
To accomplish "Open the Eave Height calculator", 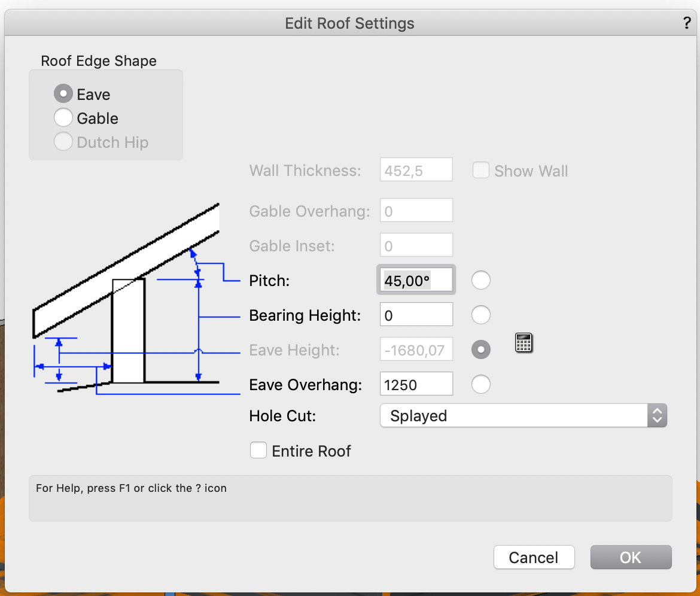I will (x=524, y=342).
